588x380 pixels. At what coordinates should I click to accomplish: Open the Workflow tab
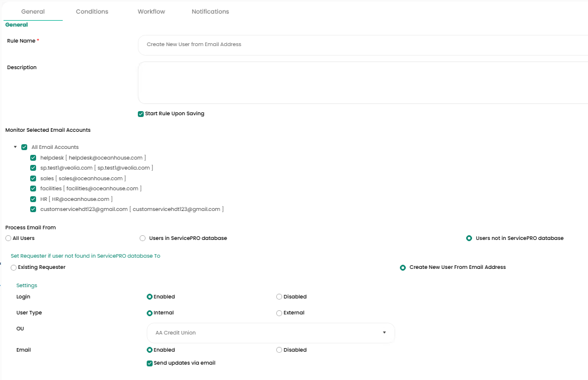click(151, 12)
